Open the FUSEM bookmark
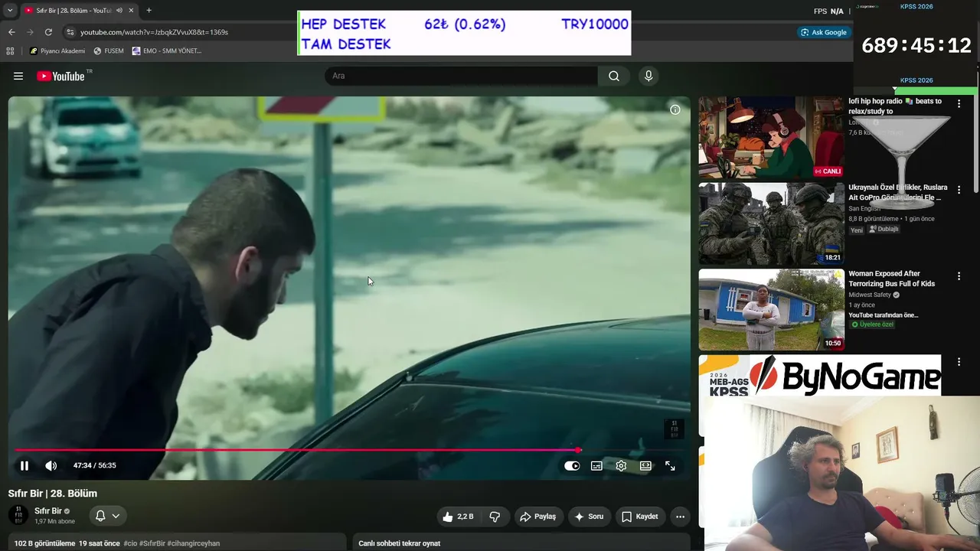Viewport: 980px width, 551px height. tap(109, 51)
